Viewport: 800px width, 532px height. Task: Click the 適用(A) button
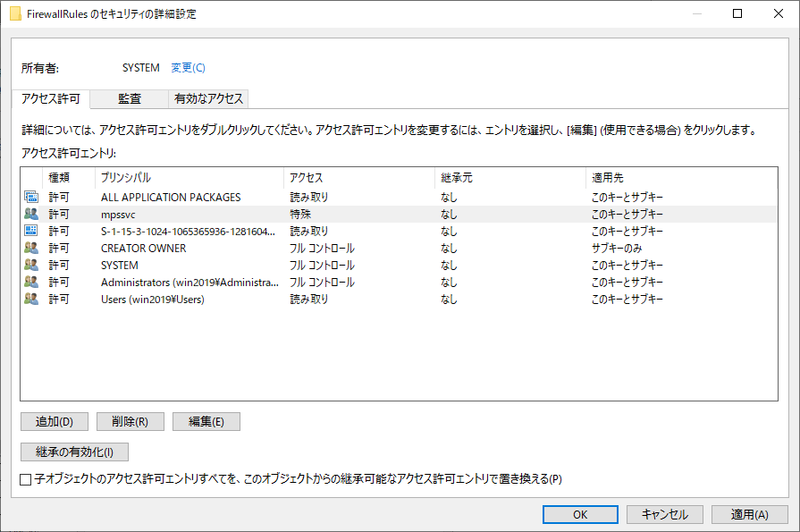point(749,515)
